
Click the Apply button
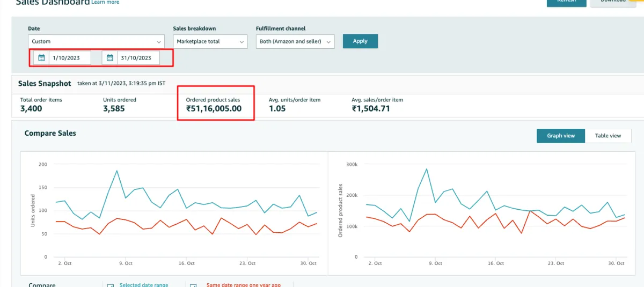pyautogui.click(x=360, y=41)
